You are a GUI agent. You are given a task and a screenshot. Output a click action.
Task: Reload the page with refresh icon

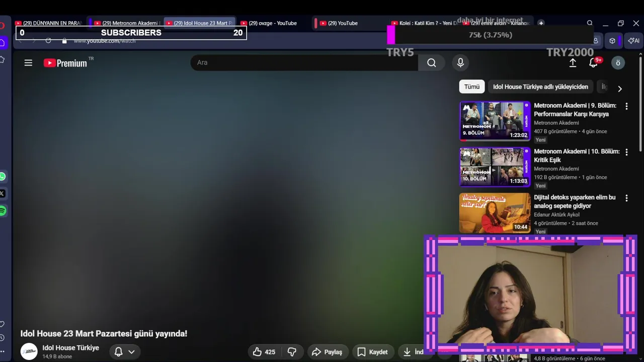coord(48,41)
